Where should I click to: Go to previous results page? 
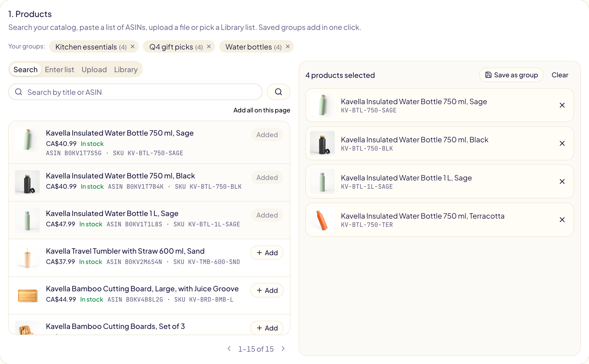pyautogui.click(x=229, y=349)
